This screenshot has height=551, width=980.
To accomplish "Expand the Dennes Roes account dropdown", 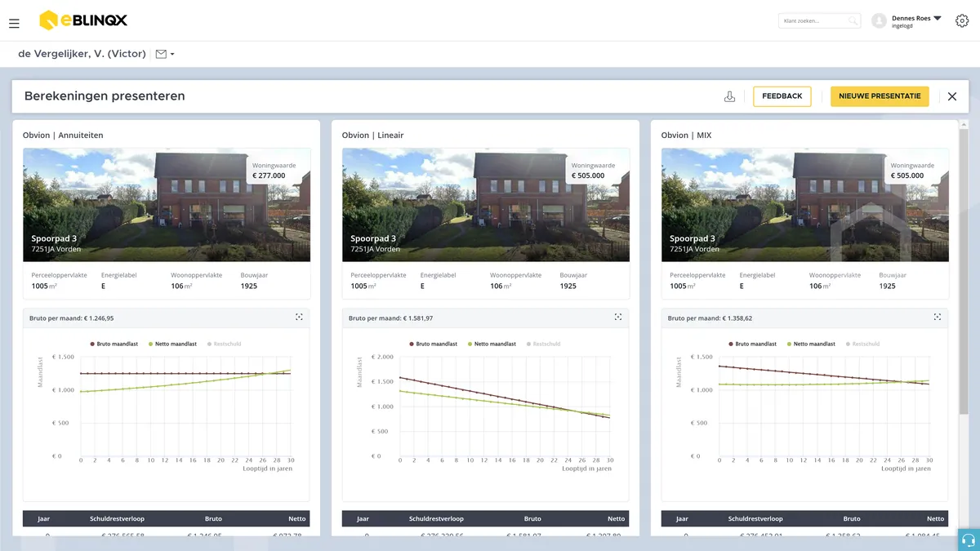I will 938,18.
